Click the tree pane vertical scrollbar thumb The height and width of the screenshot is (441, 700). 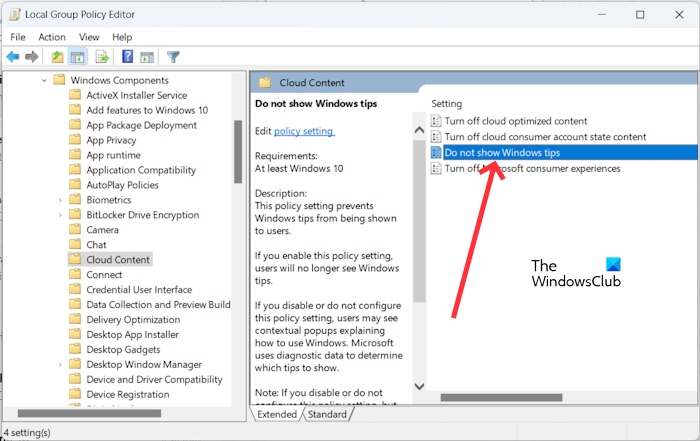click(x=238, y=152)
